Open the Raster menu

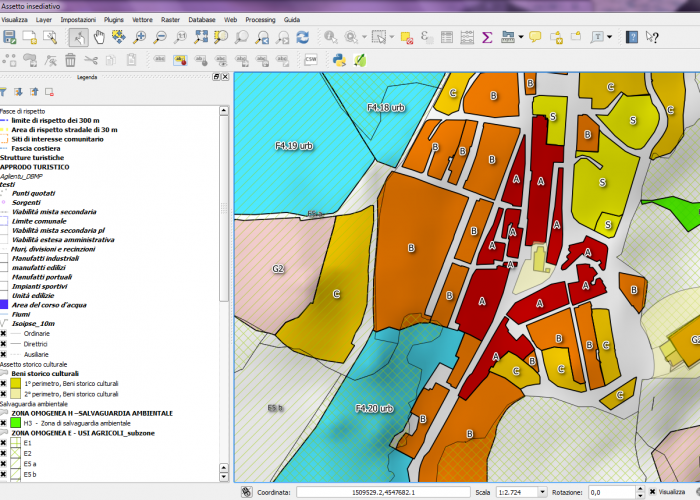coord(170,20)
